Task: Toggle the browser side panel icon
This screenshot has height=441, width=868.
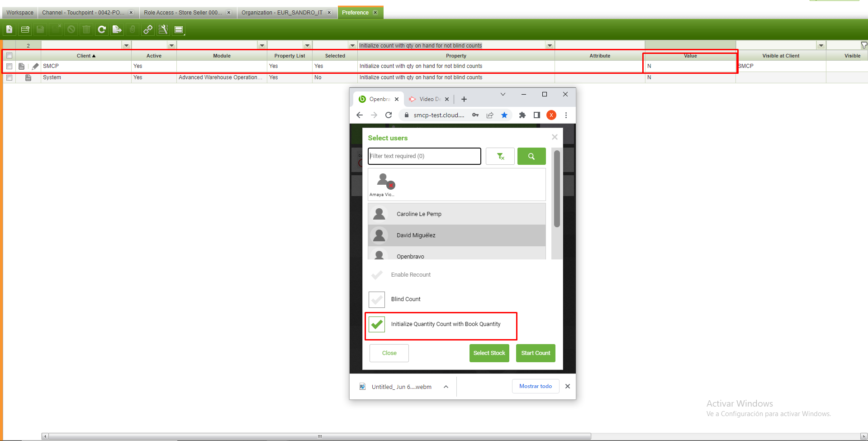Action: (537, 115)
